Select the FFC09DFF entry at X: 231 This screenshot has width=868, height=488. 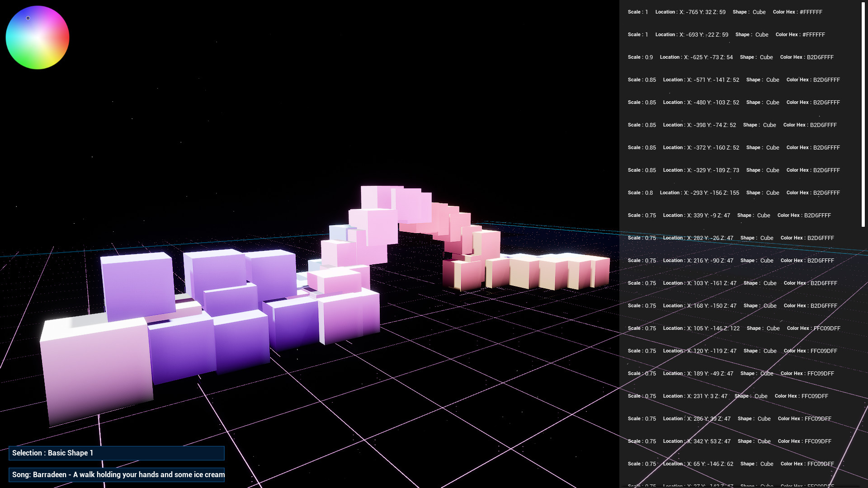(723, 396)
